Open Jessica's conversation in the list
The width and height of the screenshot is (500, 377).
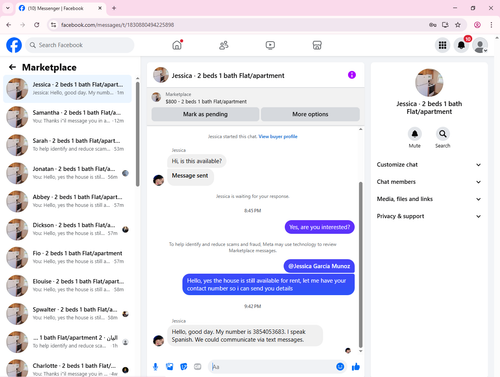pyautogui.click(x=67, y=89)
